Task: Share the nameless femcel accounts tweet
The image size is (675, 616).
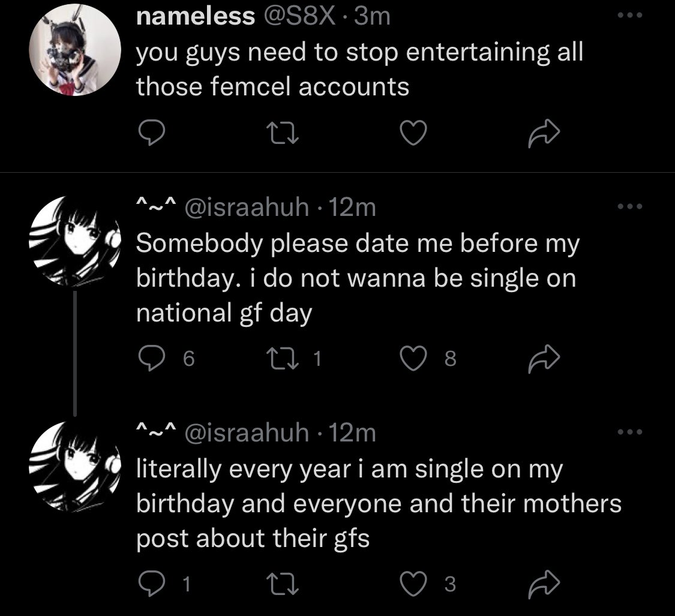Action: point(544,133)
